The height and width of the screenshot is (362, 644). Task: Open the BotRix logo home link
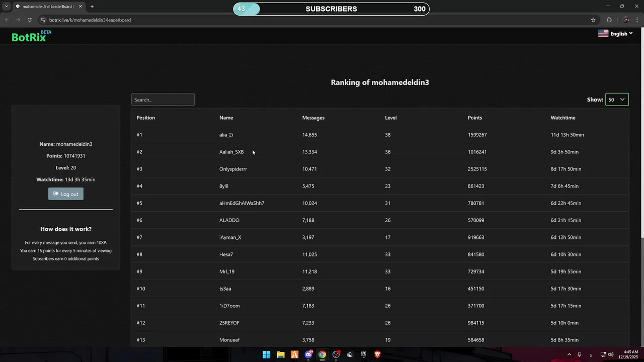(x=31, y=36)
